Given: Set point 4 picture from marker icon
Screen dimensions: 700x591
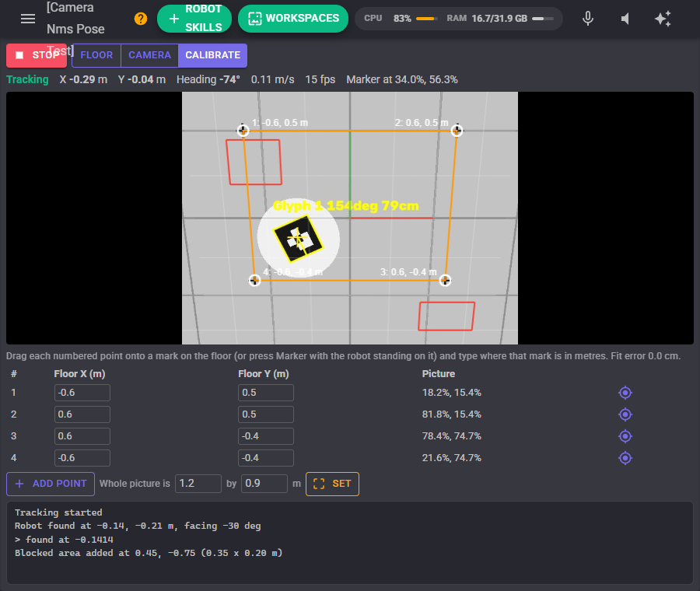Looking at the screenshot, I should coord(625,458).
